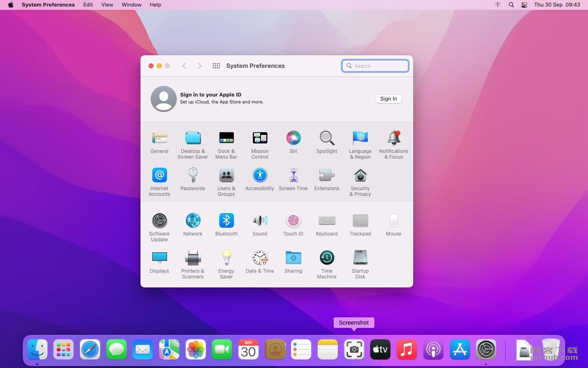
Task: Open Notes from the Dock
Action: [x=327, y=350]
